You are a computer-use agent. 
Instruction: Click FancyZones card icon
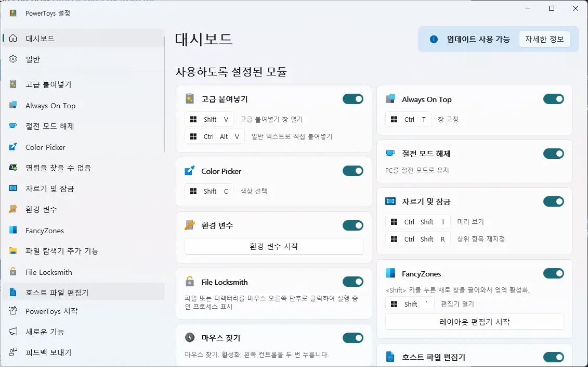click(x=390, y=273)
